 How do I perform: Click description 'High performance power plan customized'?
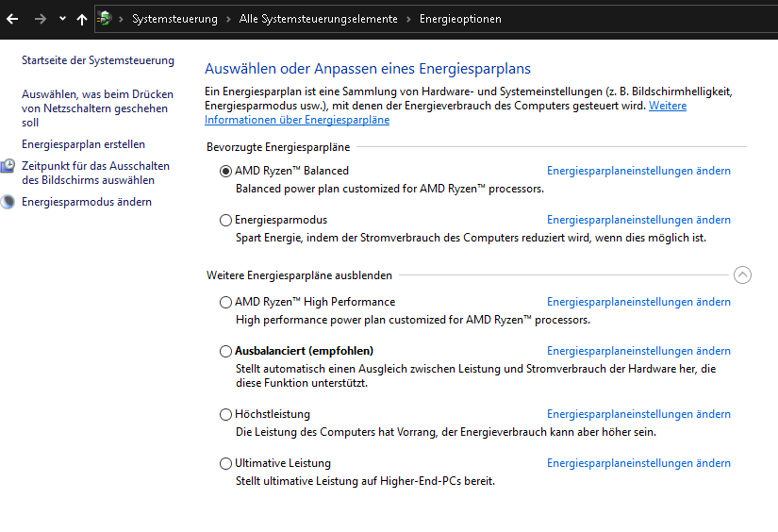pyautogui.click(x=413, y=320)
